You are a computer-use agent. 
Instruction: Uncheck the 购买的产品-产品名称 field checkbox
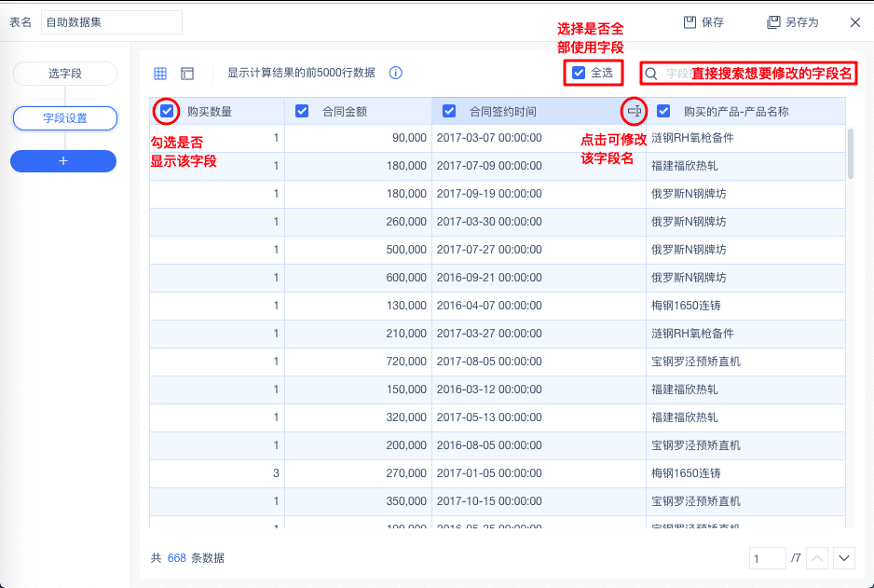[663, 111]
